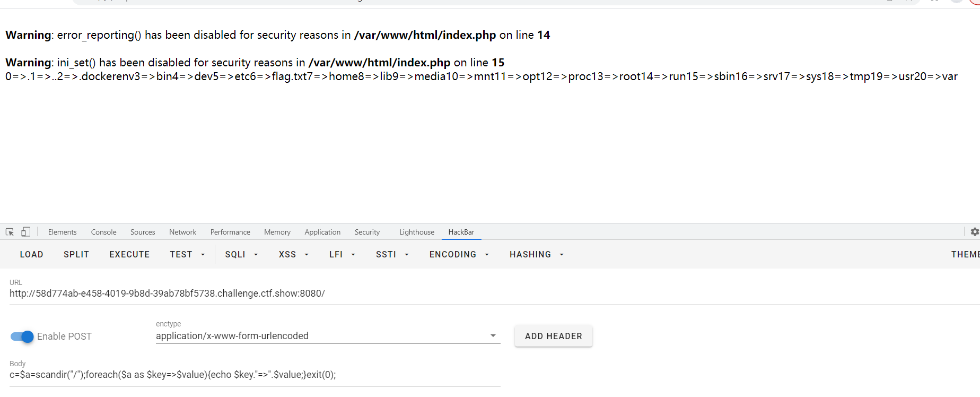Open the XSS dropdown menu
Viewport: 980px width, 397px height.
click(x=293, y=255)
